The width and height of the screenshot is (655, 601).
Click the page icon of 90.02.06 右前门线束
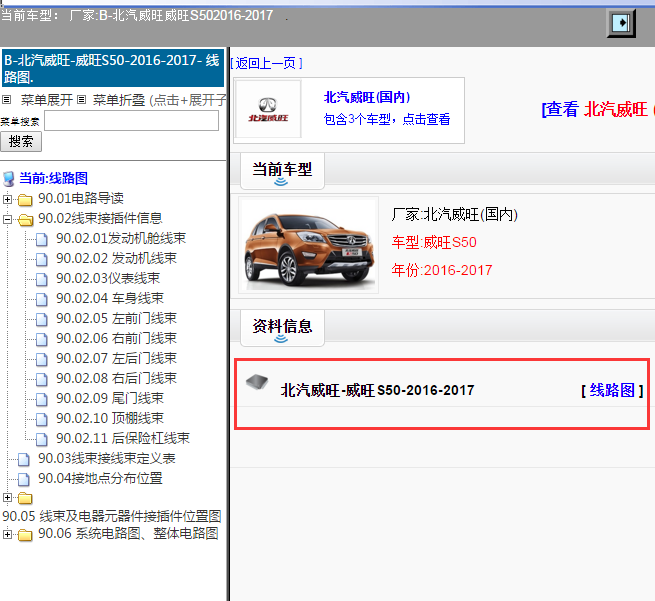click(x=41, y=340)
